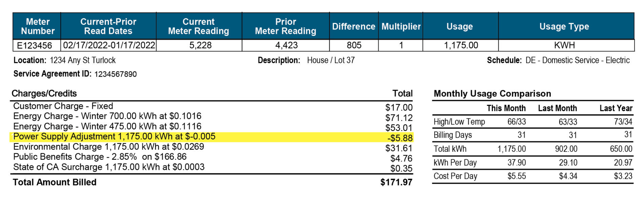Click the Monthly Usage Comparison heading
This screenshot has height=198, width=644.
tap(492, 94)
